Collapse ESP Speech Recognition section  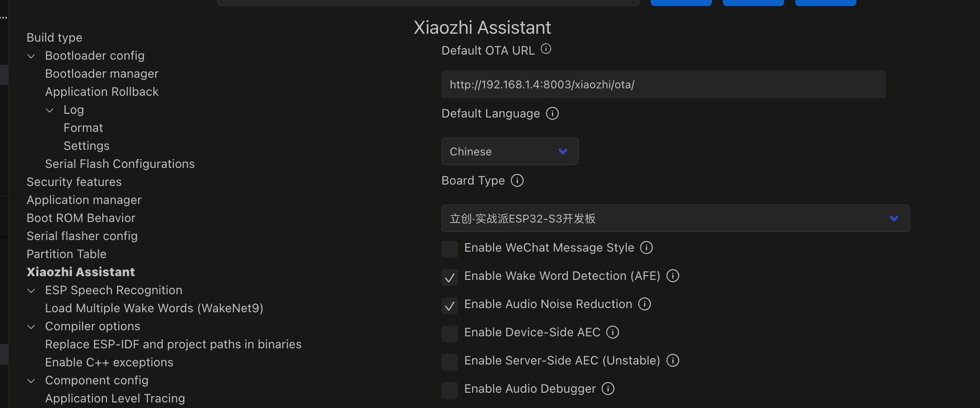[31, 291]
